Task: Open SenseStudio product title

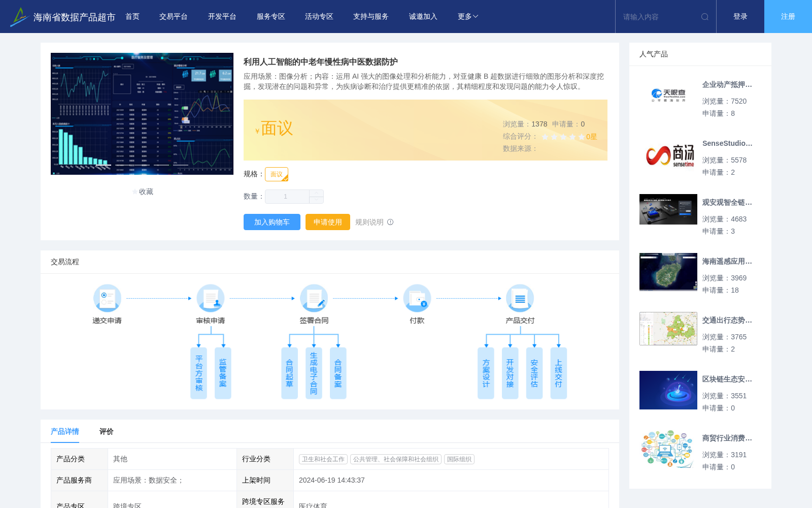Action: click(x=727, y=144)
